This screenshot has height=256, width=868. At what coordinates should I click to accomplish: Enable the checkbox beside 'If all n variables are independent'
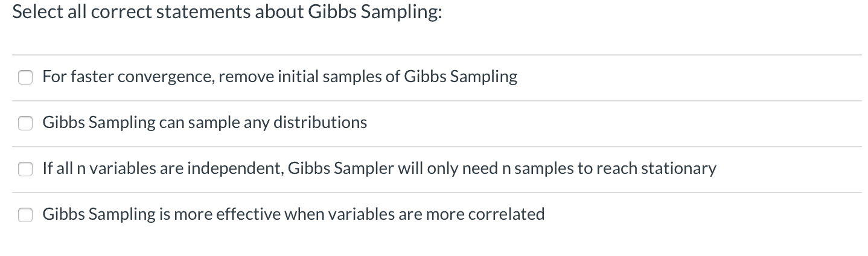[x=25, y=169]
